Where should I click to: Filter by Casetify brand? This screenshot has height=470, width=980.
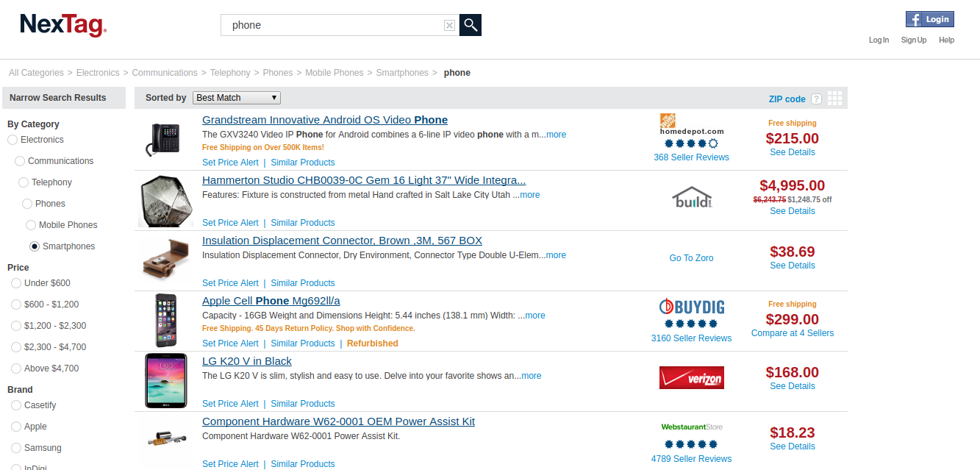(x=16, y=405)
